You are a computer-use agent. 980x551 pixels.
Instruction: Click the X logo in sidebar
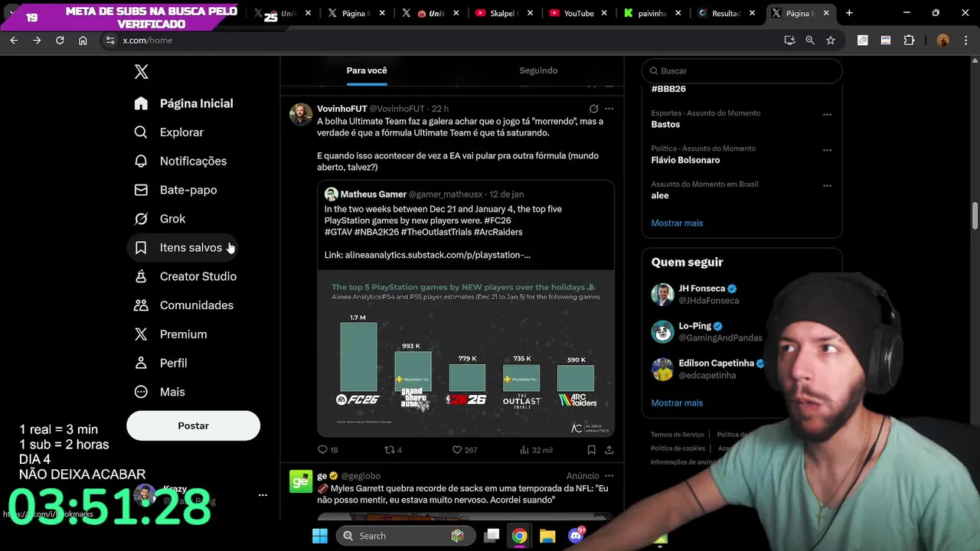[141, 72]
